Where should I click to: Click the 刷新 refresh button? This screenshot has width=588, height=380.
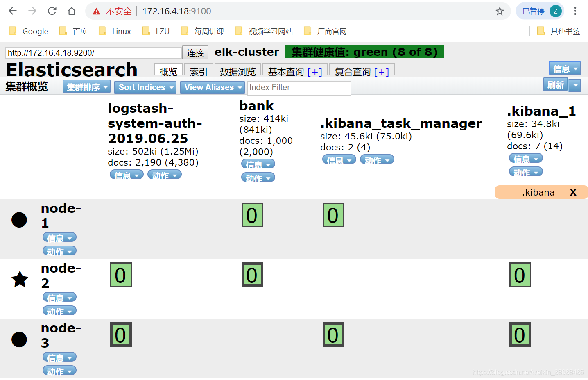[x=556, y=85]
